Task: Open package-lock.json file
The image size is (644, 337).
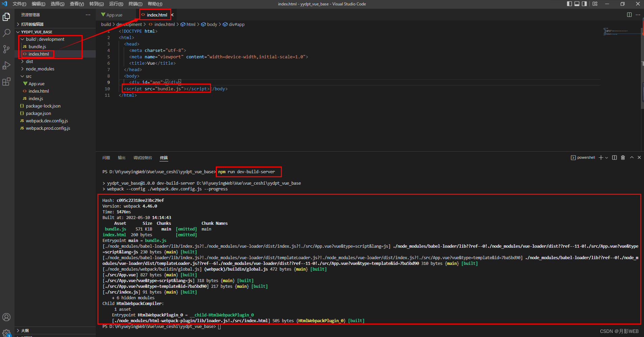Action: coord(55,106)
